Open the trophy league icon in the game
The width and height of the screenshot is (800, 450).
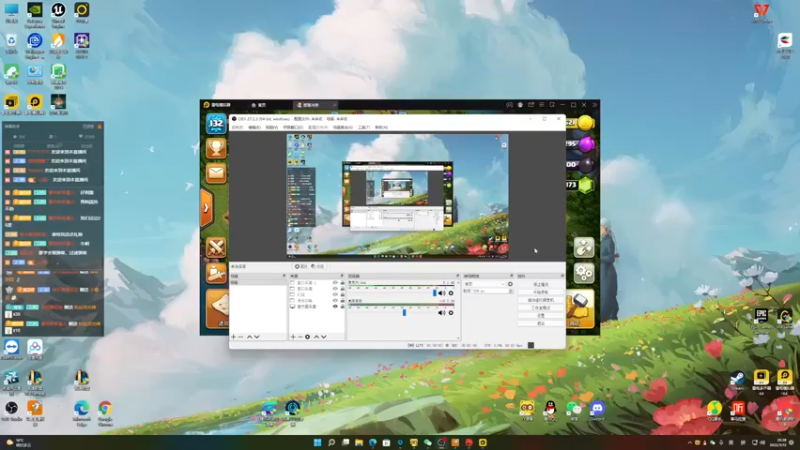(x=216, y=148)
